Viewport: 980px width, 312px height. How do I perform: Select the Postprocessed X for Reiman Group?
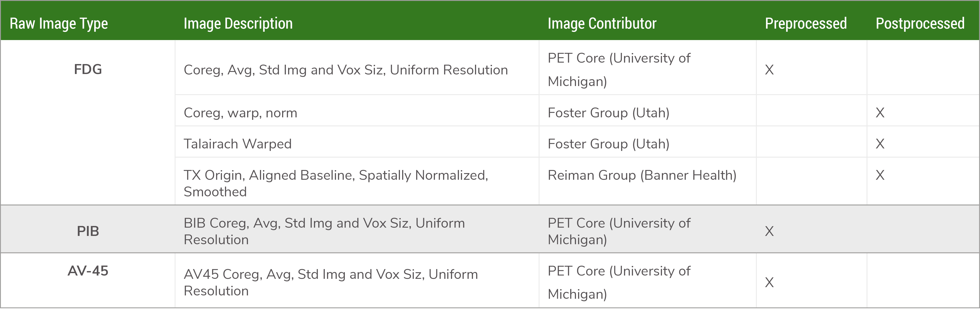click(x=880, y=175)
